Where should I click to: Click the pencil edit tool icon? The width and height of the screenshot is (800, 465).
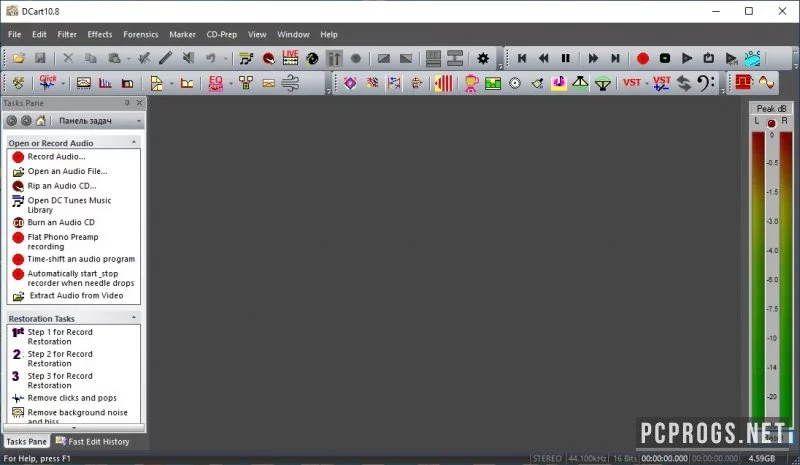pos(165,58)
